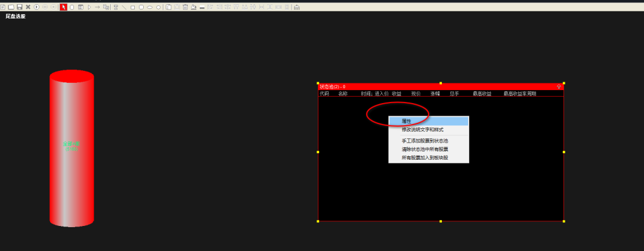
Task: Click the align vertical centers icon
Action: point(253,7)
